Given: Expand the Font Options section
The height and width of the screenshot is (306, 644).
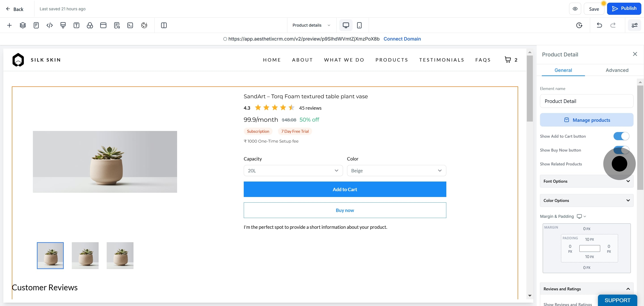Looking at the screenshot, I should point(587,181).
